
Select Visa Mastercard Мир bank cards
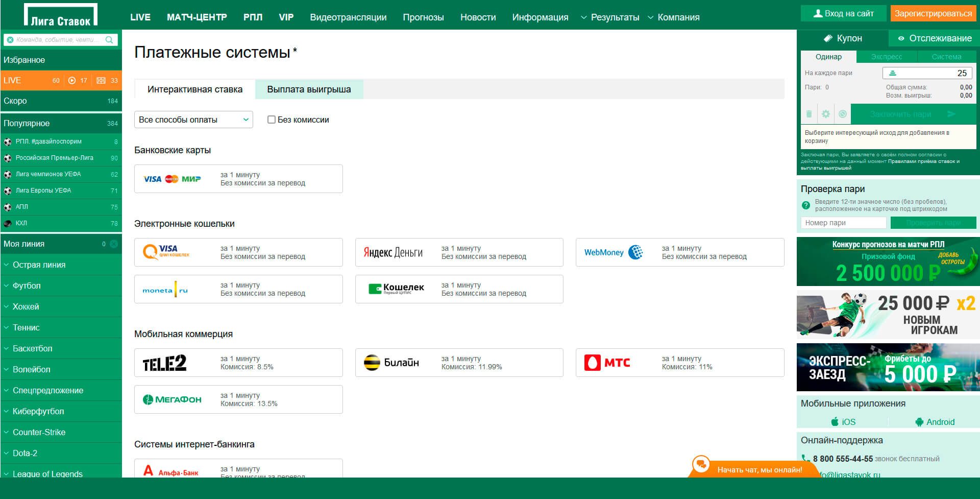pos(238,179)
